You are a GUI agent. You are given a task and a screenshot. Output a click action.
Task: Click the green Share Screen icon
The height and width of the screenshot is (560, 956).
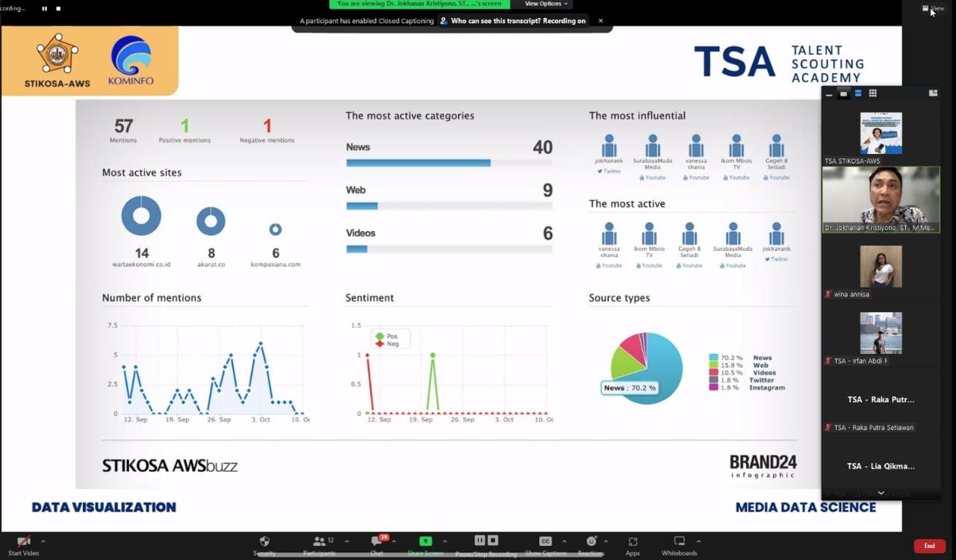pos(425,541)
